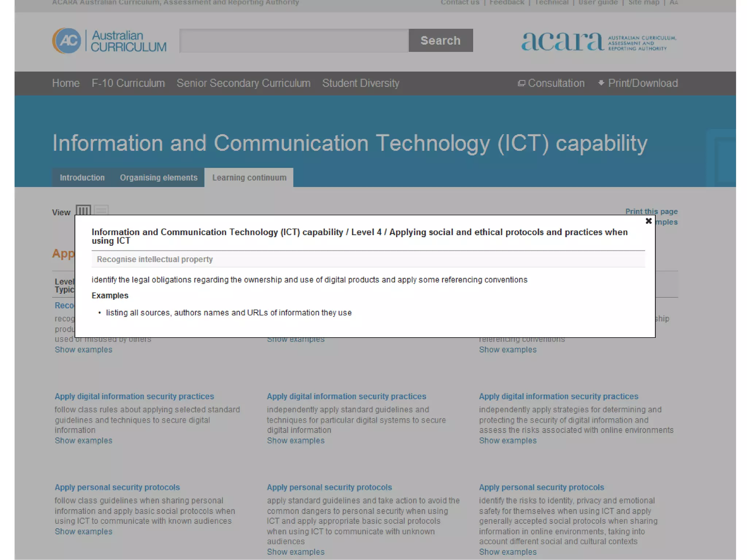Open the Site map link
This screenshot has height=560, width=747.
(643, 3)
